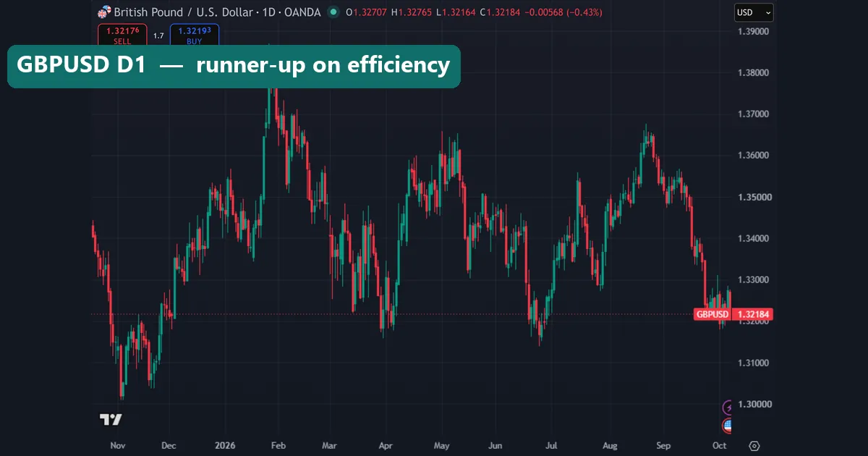Open the USD currency dropdown
The image size is (868, 456).
point(754,12)
